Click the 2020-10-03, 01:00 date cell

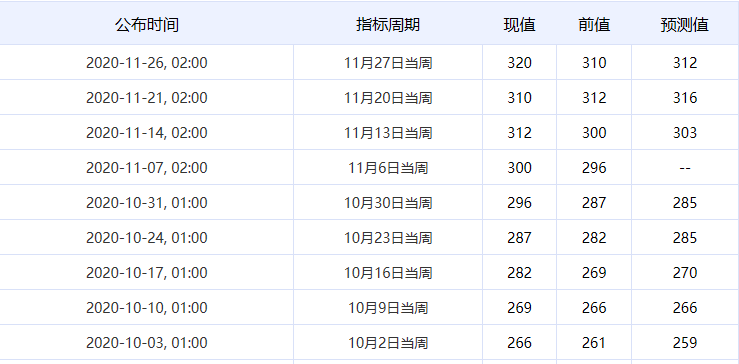coord(147,343)
